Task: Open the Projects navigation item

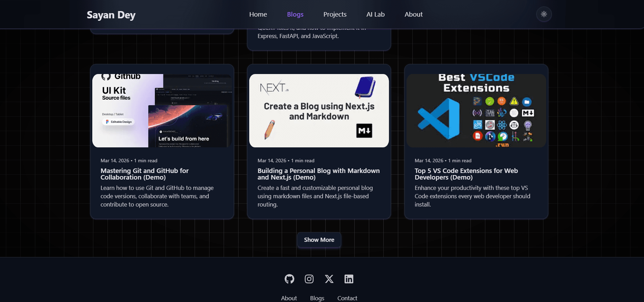Action: click(x=335, y=14)
